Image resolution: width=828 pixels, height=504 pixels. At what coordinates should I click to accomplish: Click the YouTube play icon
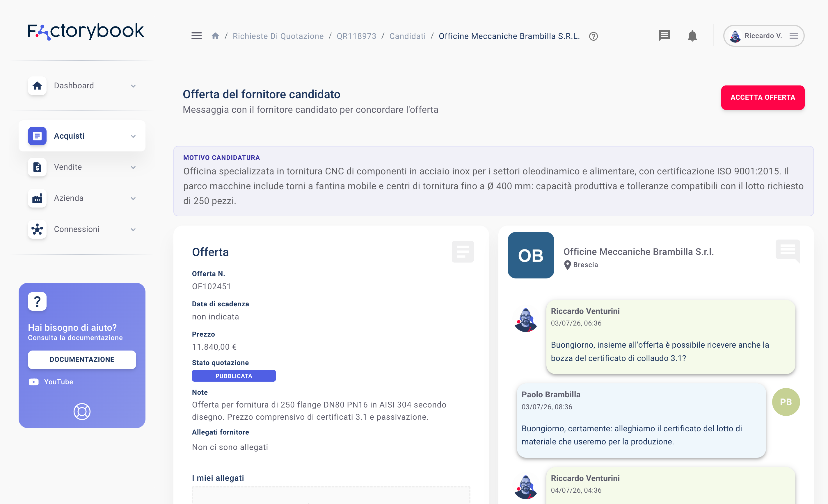(34, 382)
